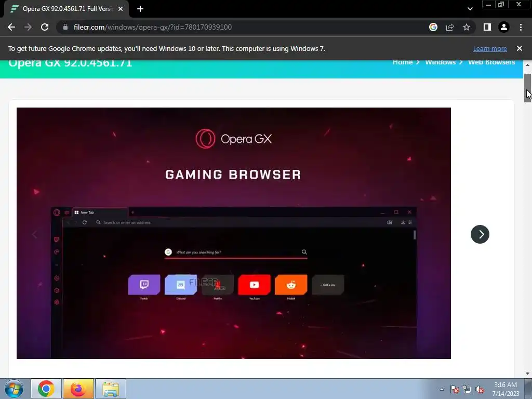Click the filecr.com address bar URL
This screenshot has width=532, height=399.
tap(153, 27)
